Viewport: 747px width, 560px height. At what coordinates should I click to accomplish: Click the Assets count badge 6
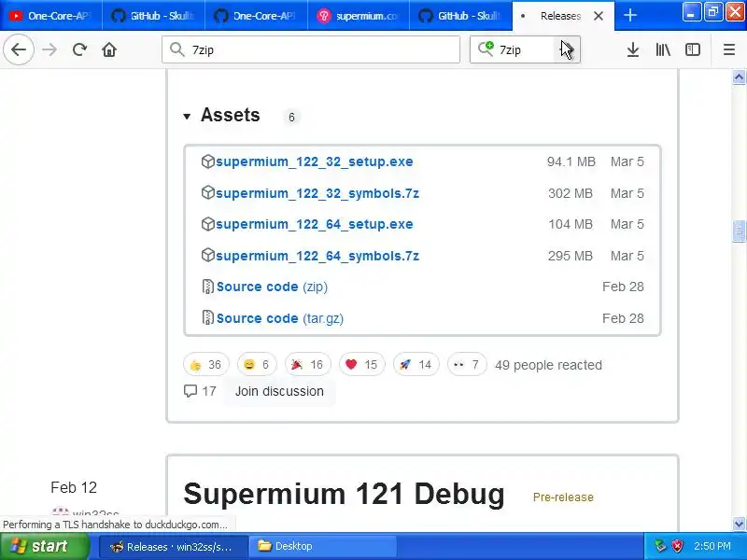click(291, 118)
